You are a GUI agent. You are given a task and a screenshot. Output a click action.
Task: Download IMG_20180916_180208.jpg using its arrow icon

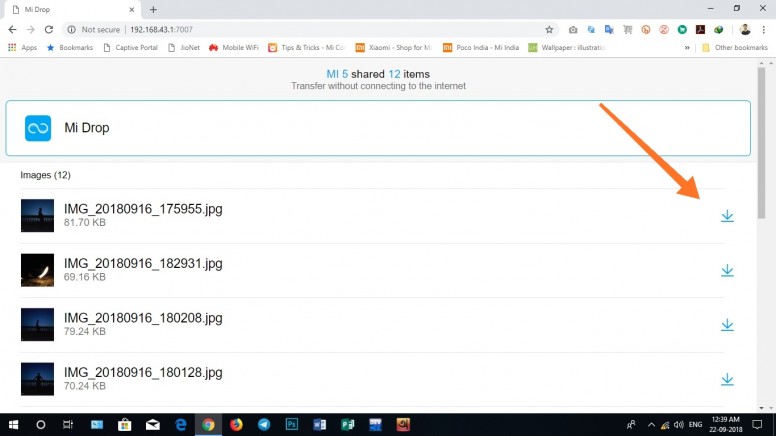click(x=727, y=325)
